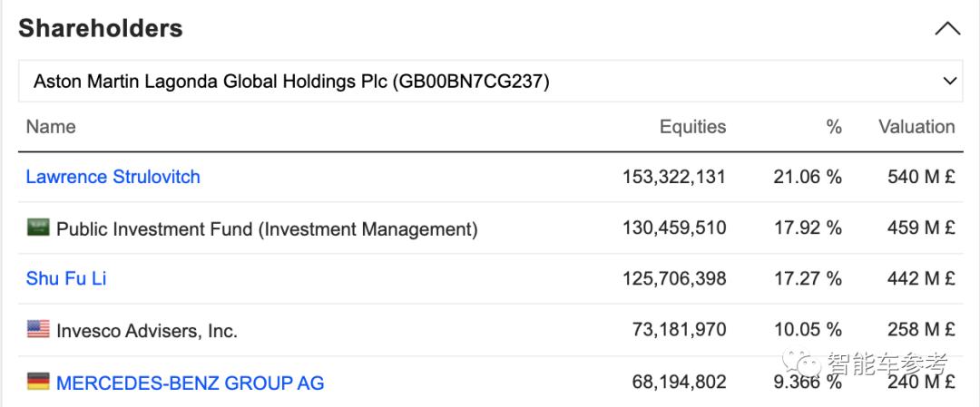
Task: Click the Name column header
Action: 51,127
